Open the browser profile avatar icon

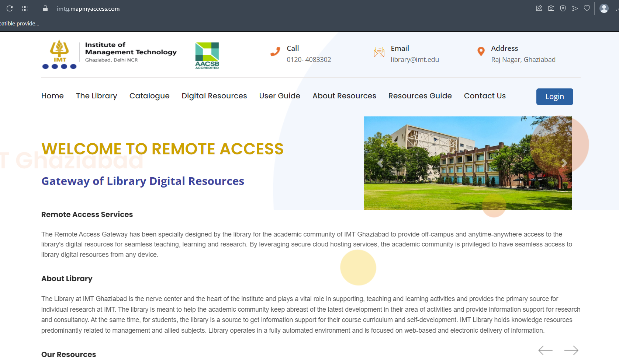click(x=604, y=8)
